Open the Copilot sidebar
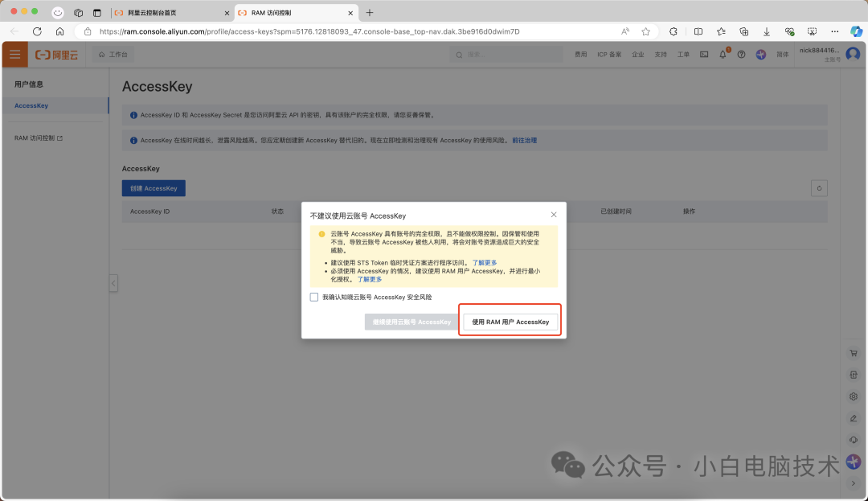This screenshot has width=868, height=501. tap(857, 31)
